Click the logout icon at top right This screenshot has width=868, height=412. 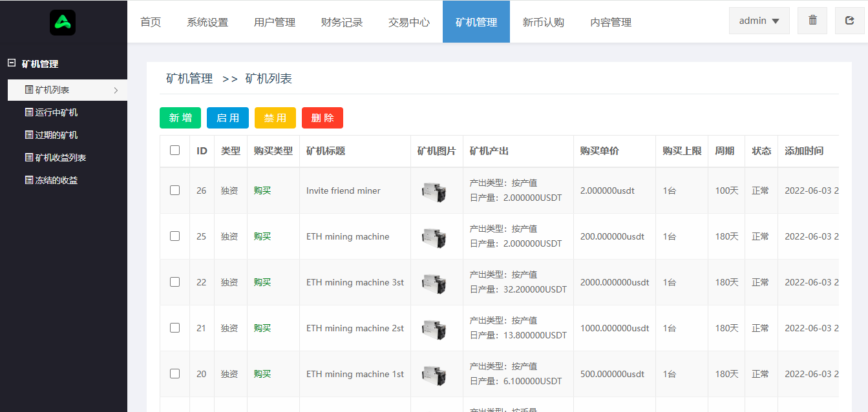coord(849,20)
